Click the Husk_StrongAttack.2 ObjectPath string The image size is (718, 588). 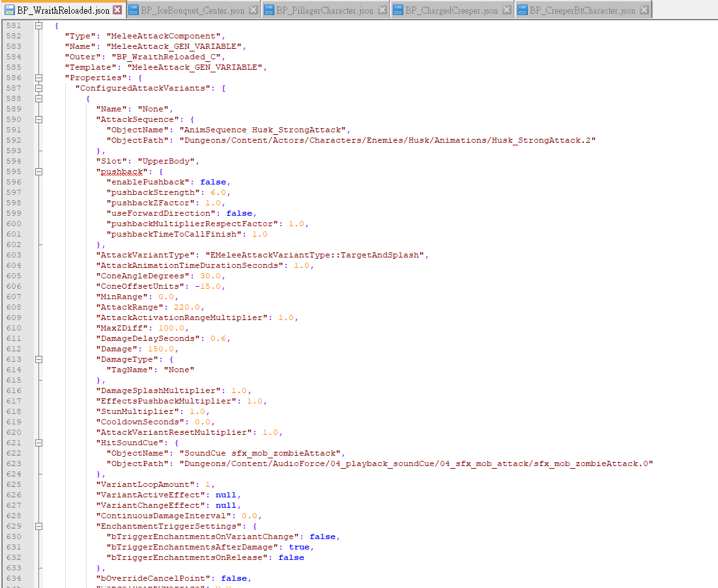pyautogui.click(x=388, y=140)
